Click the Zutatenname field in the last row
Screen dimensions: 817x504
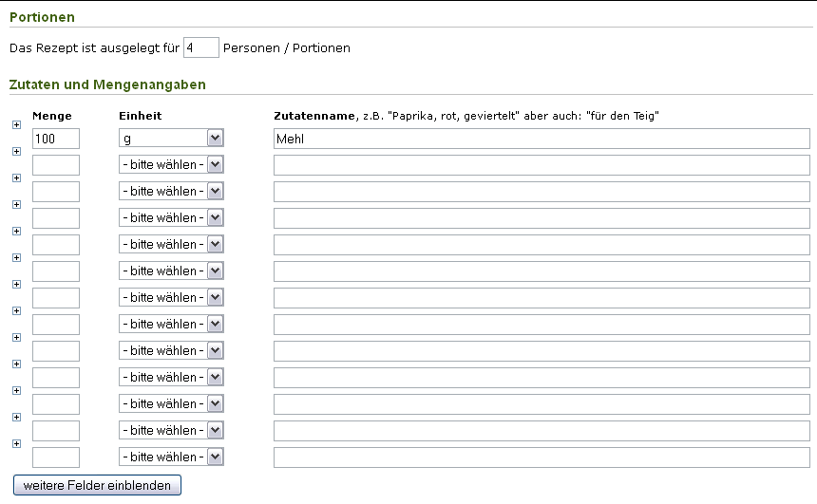pyautogui.click(x=541, y=457)
